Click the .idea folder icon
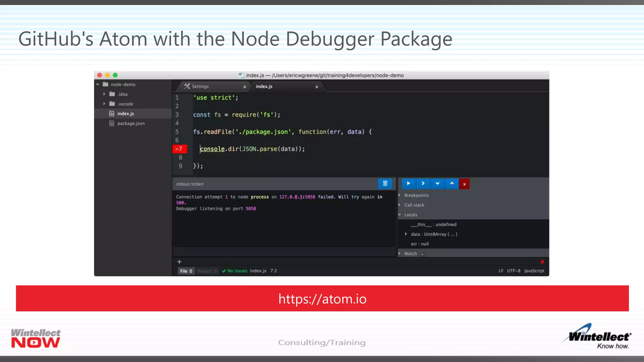This screenshot has width=644, height=362. [x=112, y=94]
